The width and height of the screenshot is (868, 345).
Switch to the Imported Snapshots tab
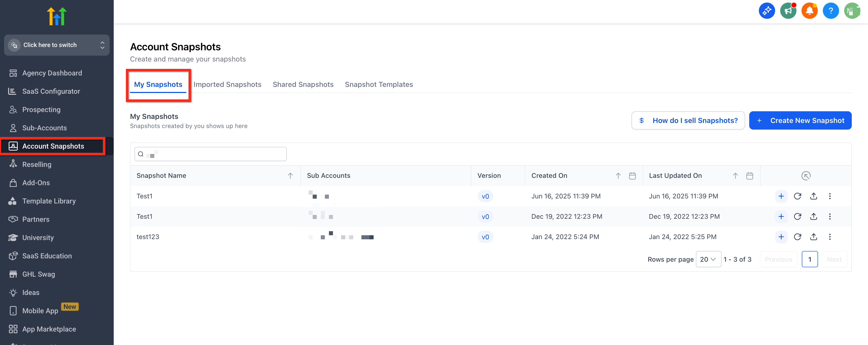coord(227,84)
